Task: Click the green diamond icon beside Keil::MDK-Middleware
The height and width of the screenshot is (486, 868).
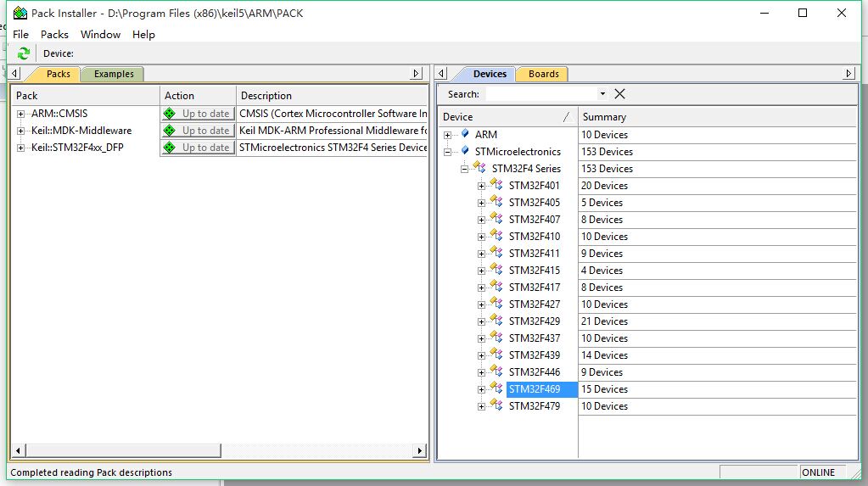Action: coord(170,131)
